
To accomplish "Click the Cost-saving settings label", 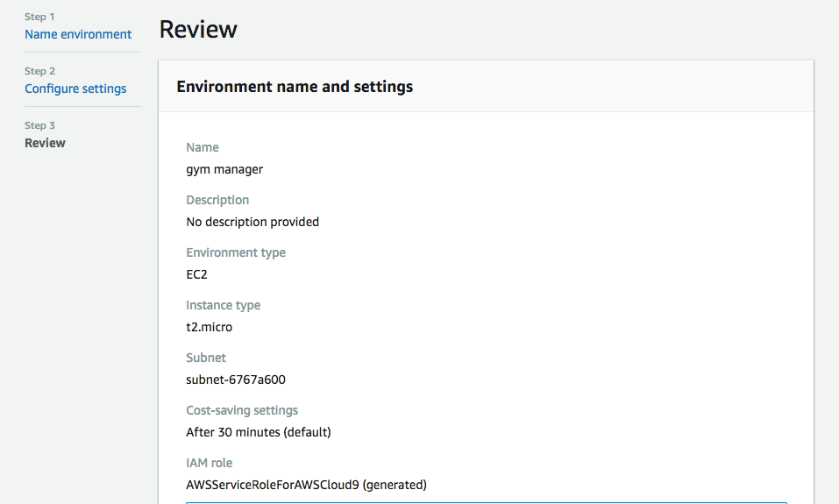I will 242,410.
